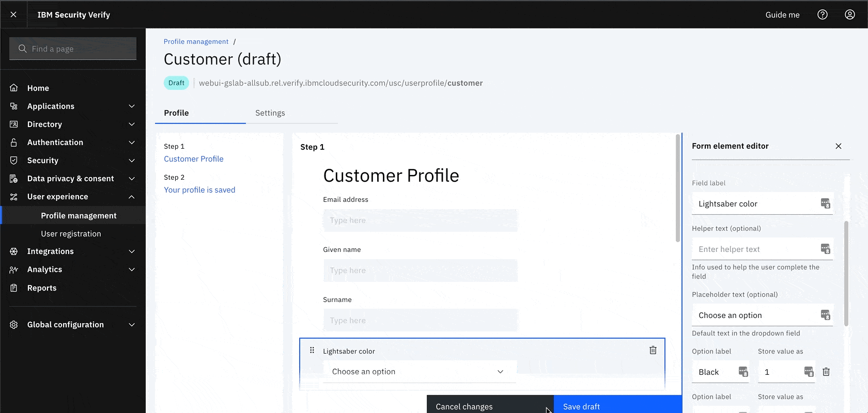Click the Enter helper text input
This screenshot has height=413, width=868.
click(762, 249)
